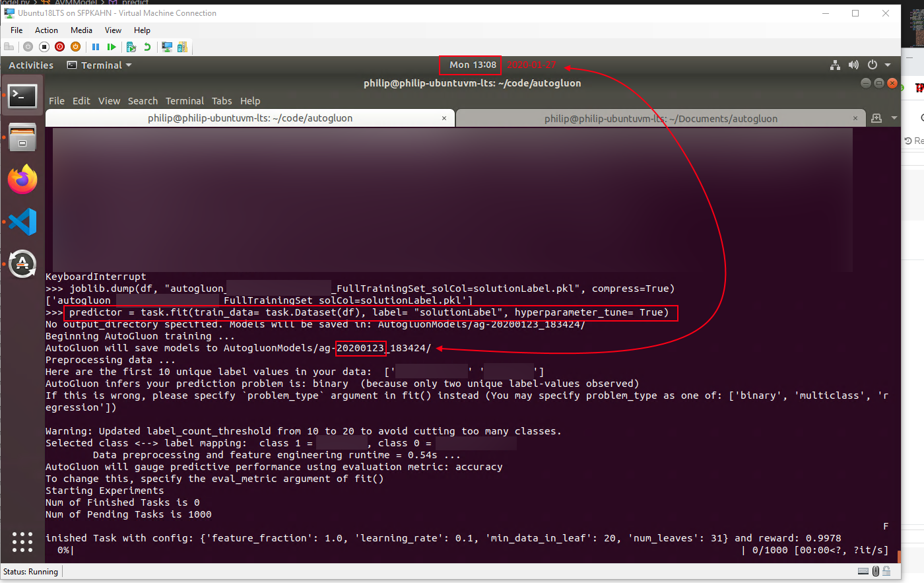The image size is (924, 583).
Task: Open the terminal's Search menu
Action: click(x=143, y=101)
